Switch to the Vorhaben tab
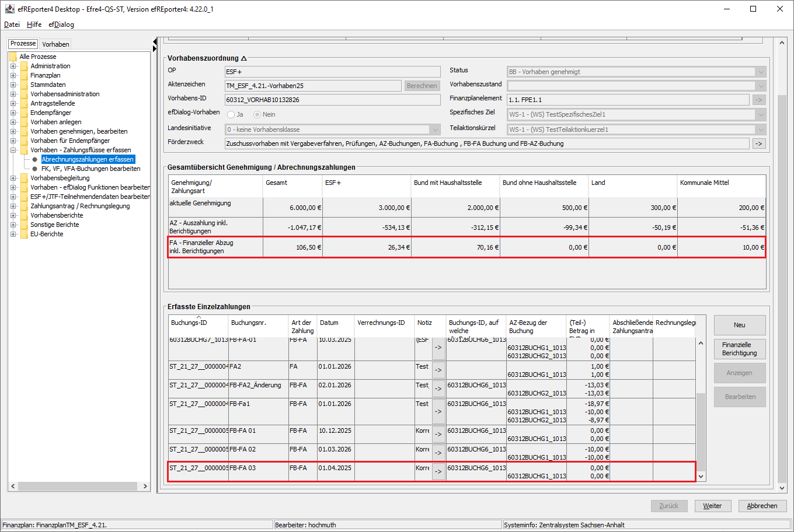 55,44
